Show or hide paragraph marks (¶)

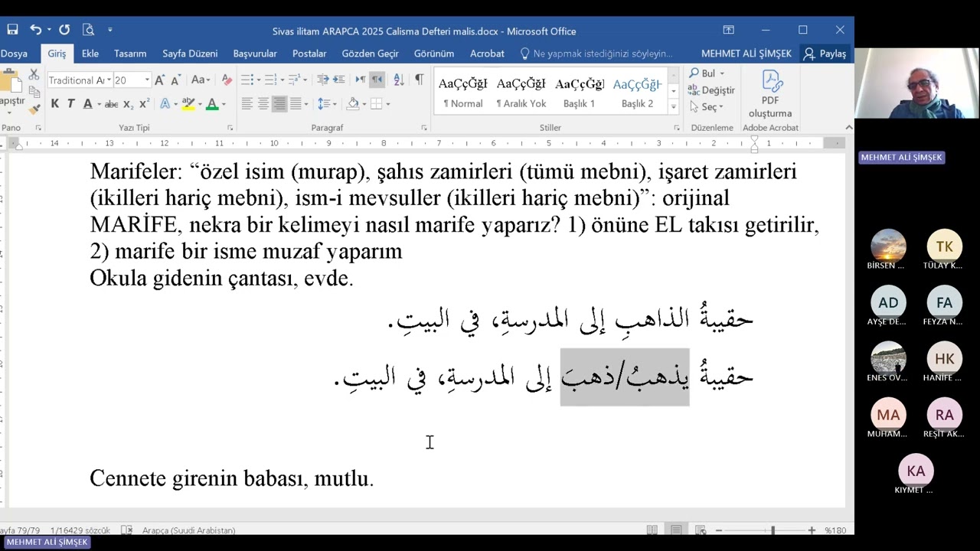419,80
